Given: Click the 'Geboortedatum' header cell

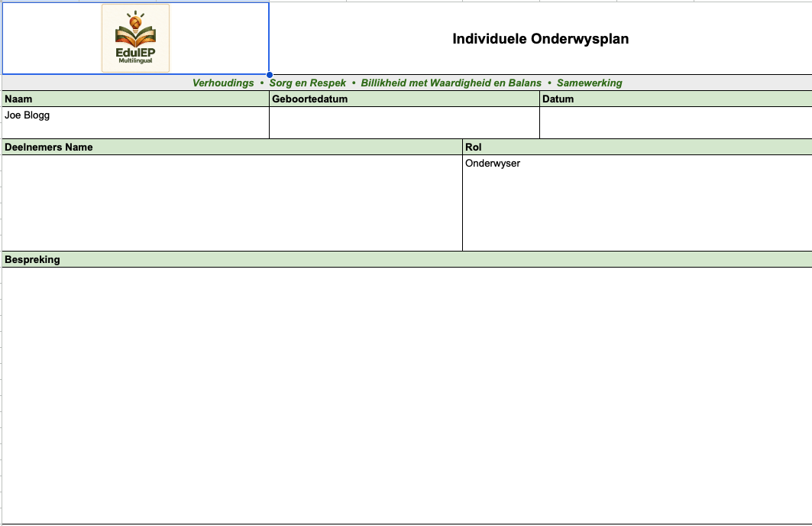Looking at the screenshot, I should [404, 99].
